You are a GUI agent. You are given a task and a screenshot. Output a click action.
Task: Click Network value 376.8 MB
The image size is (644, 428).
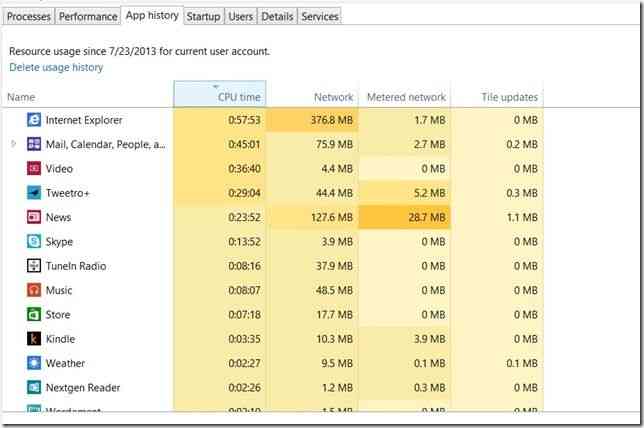[332, 120]
